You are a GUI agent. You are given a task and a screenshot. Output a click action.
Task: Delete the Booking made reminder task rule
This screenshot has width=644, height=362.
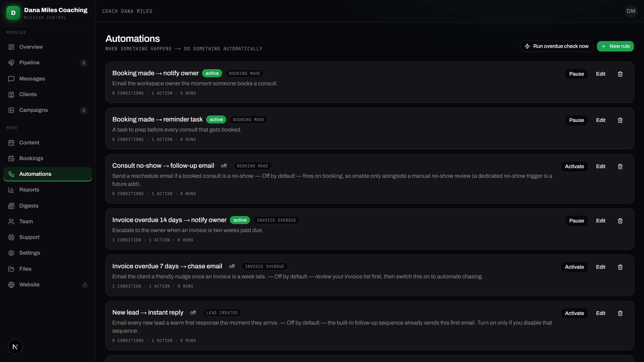pos(620,120)
